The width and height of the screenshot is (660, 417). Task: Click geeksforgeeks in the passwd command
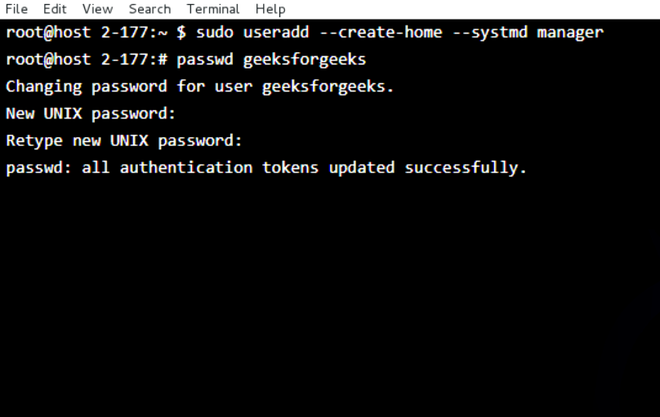click(x=304, y=60)
